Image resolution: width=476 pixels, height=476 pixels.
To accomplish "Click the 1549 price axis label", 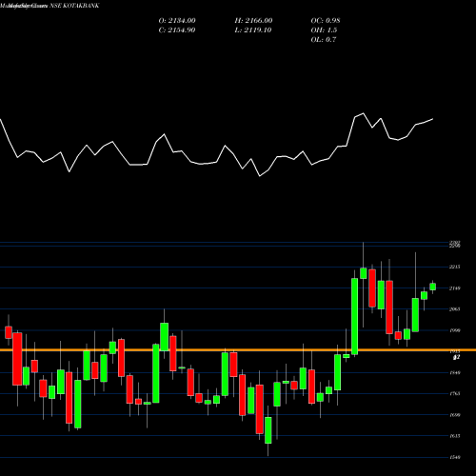I will pos(455,457).
